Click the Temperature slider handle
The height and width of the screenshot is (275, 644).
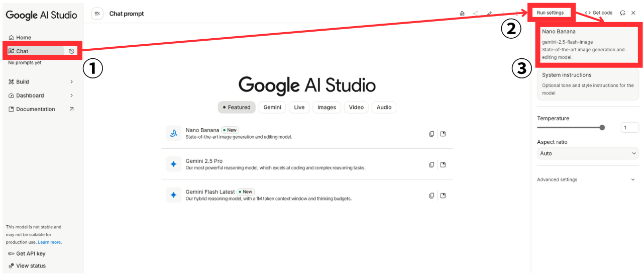tap(602, 128)
